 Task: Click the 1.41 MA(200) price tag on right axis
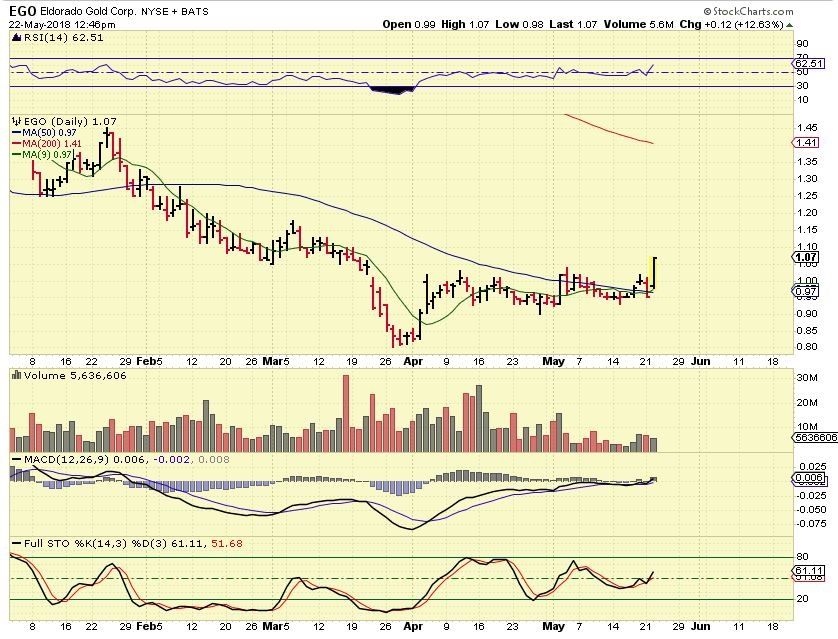point(805,144)
